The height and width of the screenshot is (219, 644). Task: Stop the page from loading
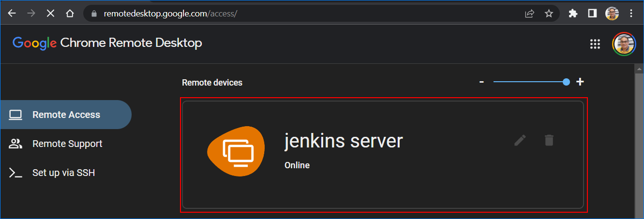coord(50,14)
